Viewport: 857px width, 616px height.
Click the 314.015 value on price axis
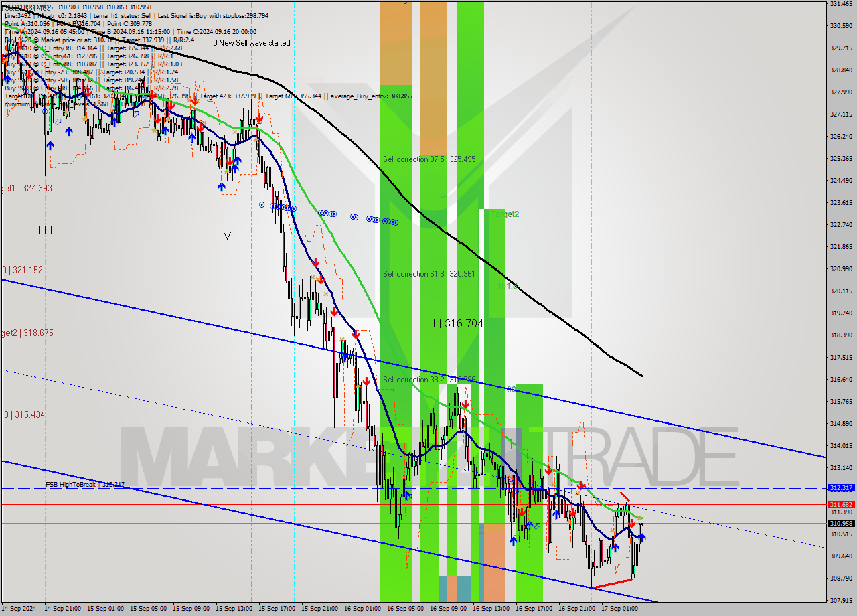point(841,446)
